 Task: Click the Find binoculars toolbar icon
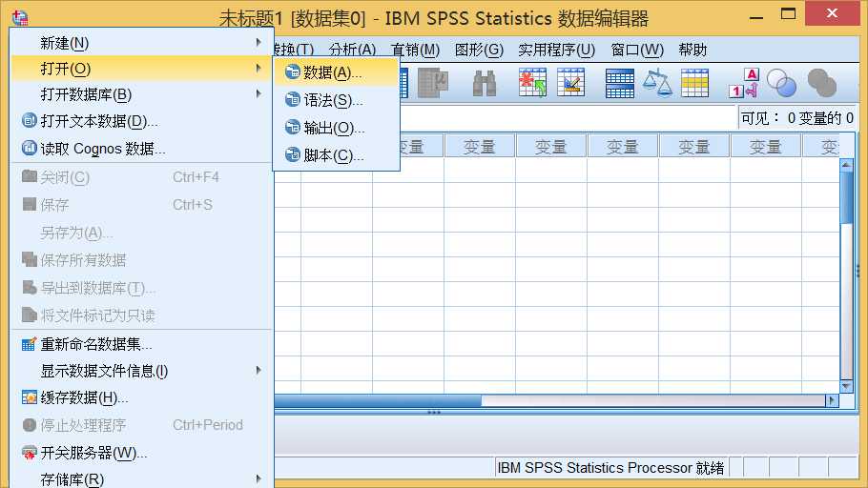[485, 83]
